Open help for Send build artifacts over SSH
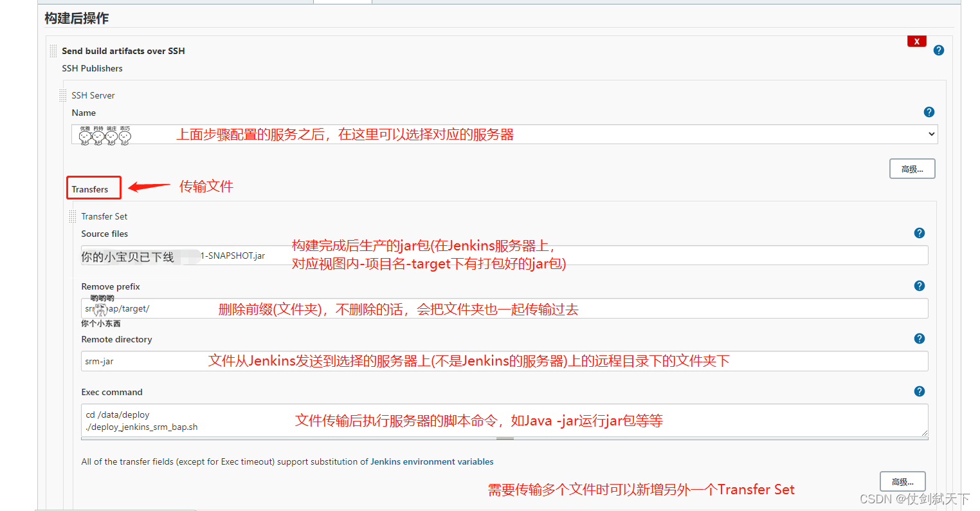This screenshot has width=980, height=511. [939, 50]
